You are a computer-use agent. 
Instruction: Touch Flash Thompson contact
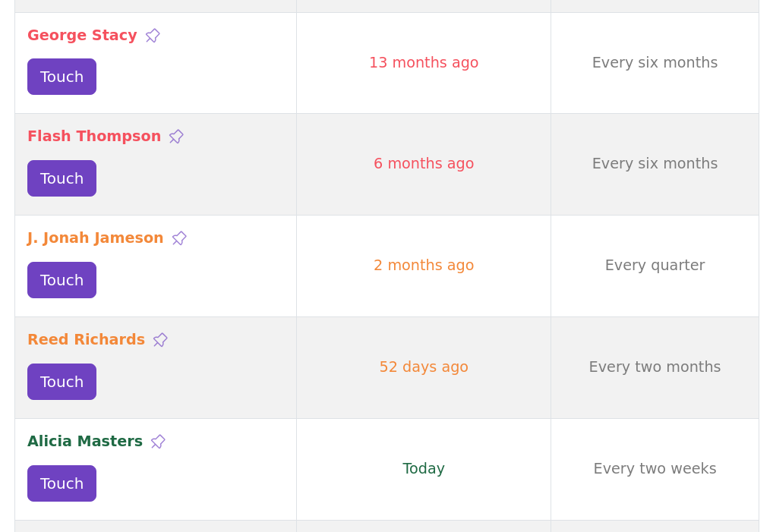(x=62, y=178)
